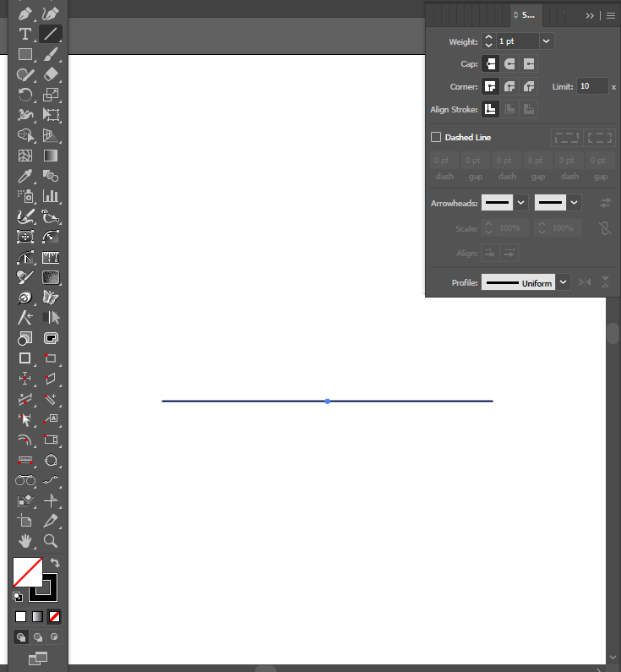Image resolution: width=621 pixels, height=672 pixels.
Task: Select the Eyedropper tool
Action: click(25, 176)
